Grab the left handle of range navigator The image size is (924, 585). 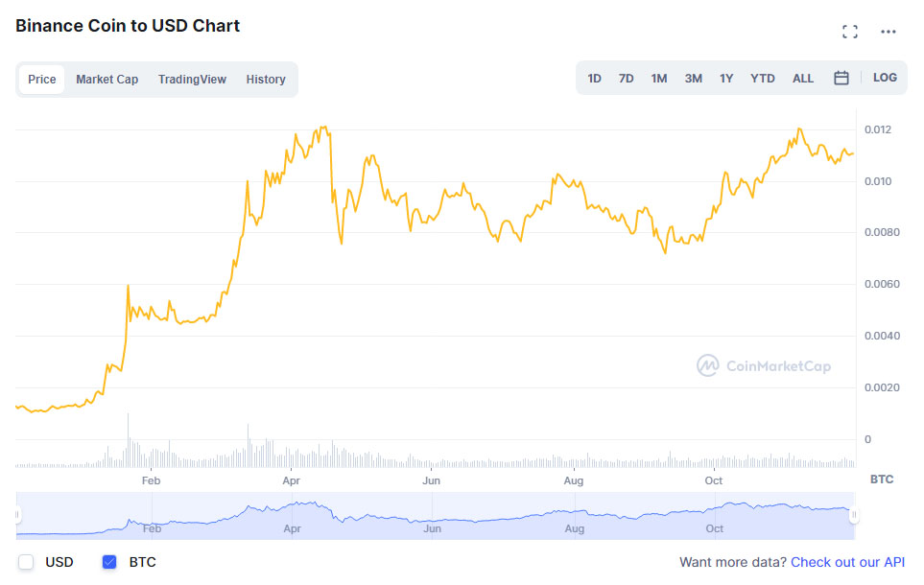17,515
